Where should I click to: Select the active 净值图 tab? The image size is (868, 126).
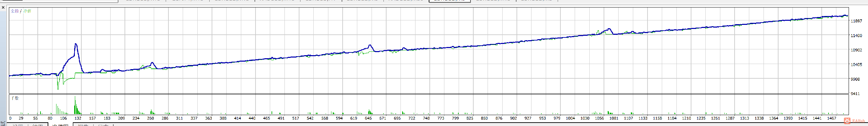pos(60,125)
